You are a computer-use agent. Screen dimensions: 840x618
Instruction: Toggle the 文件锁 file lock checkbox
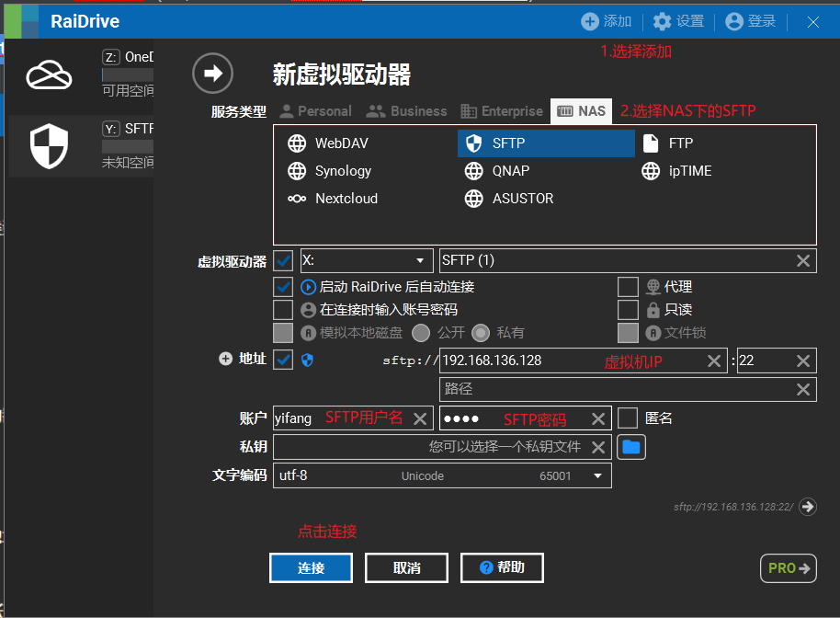628,333
